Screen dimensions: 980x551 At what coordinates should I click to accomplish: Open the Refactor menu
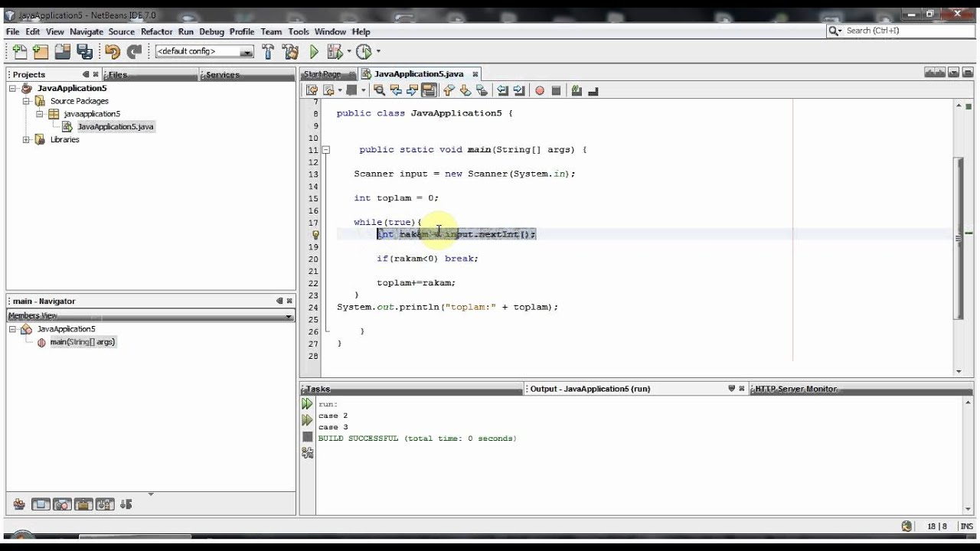pos(156,31)
